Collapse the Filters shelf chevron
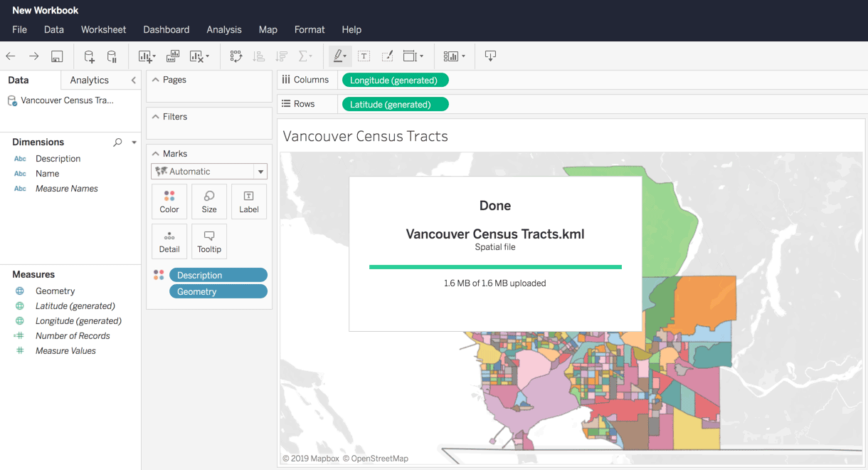This screenshot has height=470, width=868. [x=156, y=117]
